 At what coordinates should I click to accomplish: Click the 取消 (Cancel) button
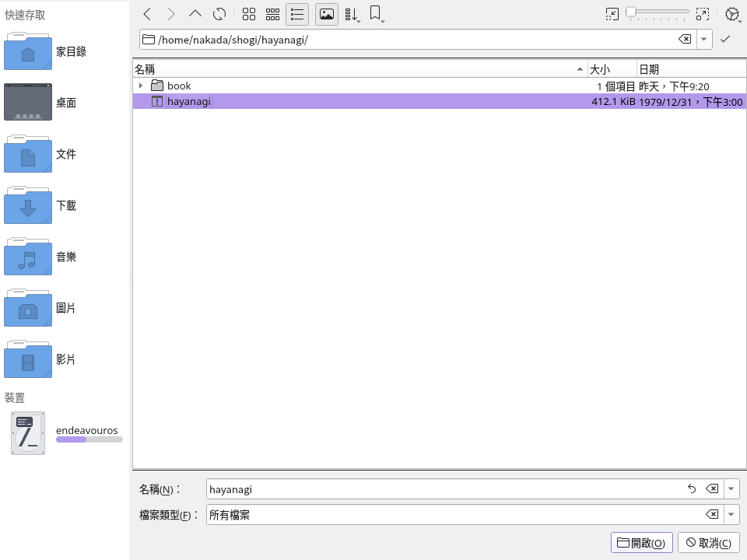pos(708,542)
